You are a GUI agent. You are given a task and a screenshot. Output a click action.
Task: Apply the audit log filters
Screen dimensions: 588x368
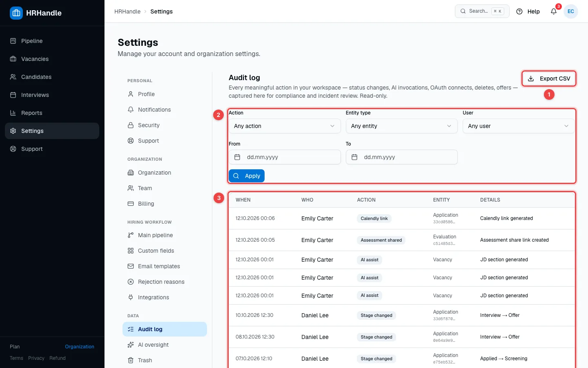(x=247, y=176)
